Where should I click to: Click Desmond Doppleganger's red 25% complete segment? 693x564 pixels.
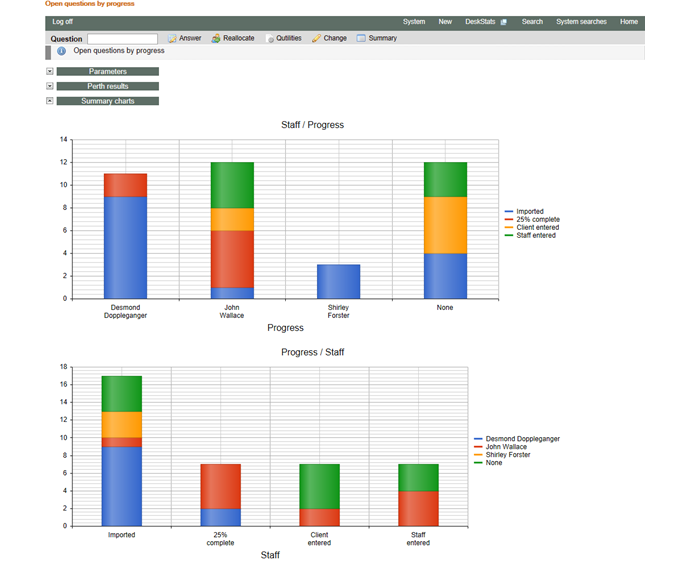click(126, 185)
